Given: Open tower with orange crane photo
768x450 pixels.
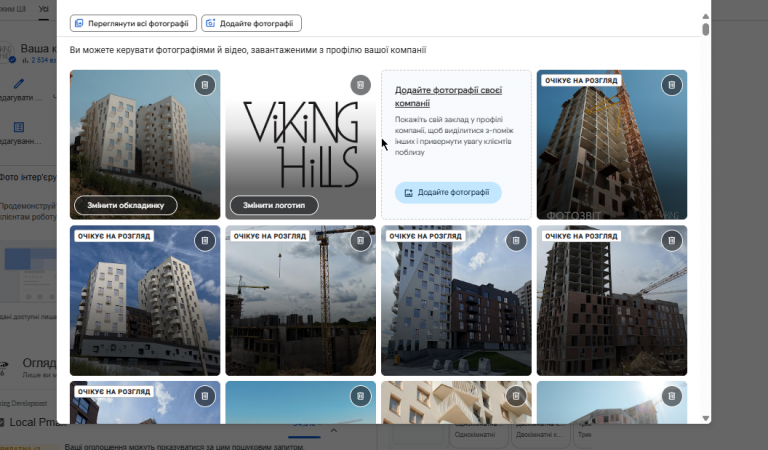Looking at the screenshot, I should pos(612,144).
